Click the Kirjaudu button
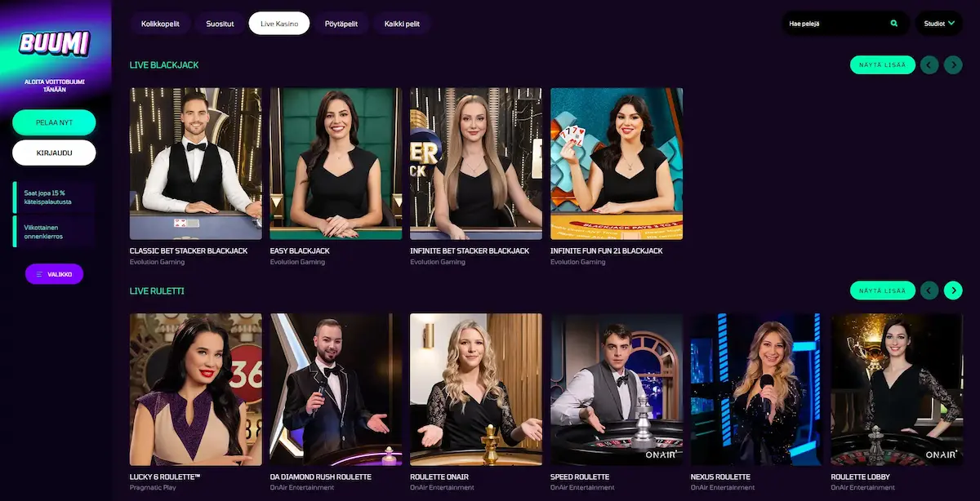This screenshot has width=980, height=501. tap(54, 153)
